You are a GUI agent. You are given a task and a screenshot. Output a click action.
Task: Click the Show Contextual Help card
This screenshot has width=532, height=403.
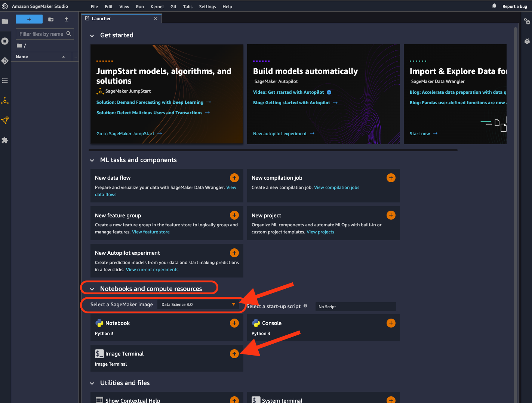click(x=167, y=398)
